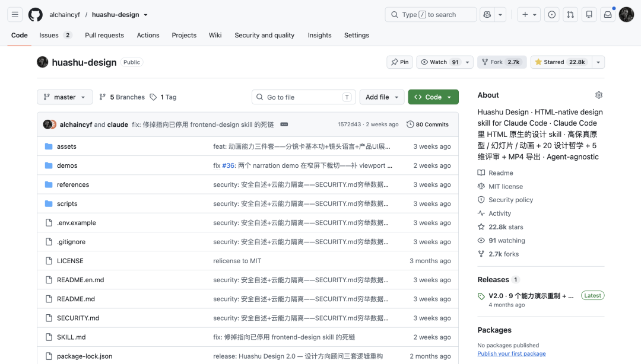Toggle the Watch button
Screen dimensions: 641x364
click(x=439, y=62)
